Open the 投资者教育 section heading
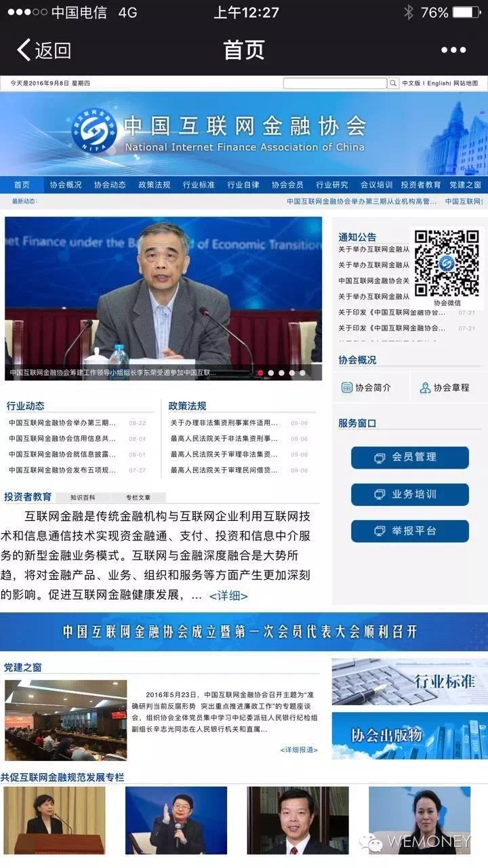Viewport: 488px width, 868px height. point(28,496)
